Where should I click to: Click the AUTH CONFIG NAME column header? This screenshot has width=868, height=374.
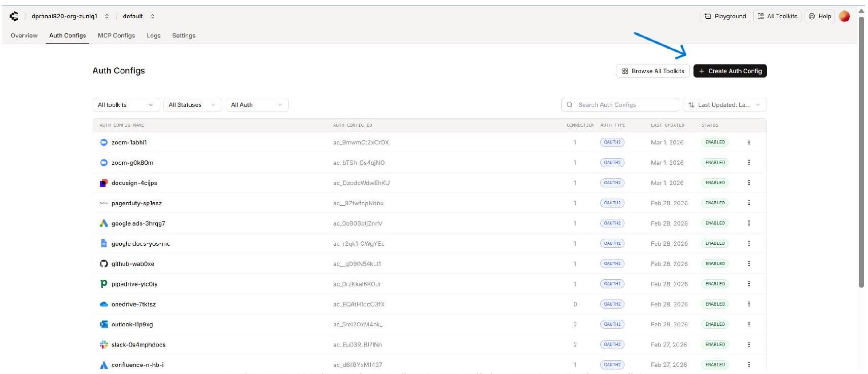122,125
